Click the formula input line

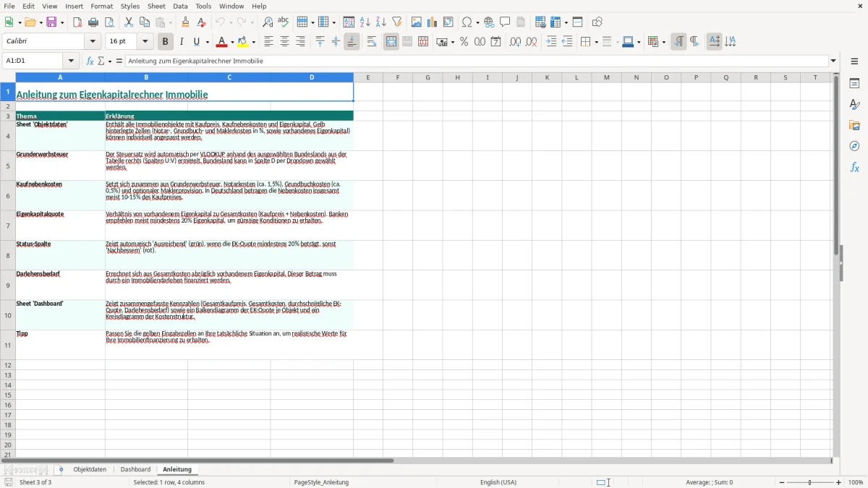coord(477,61)
